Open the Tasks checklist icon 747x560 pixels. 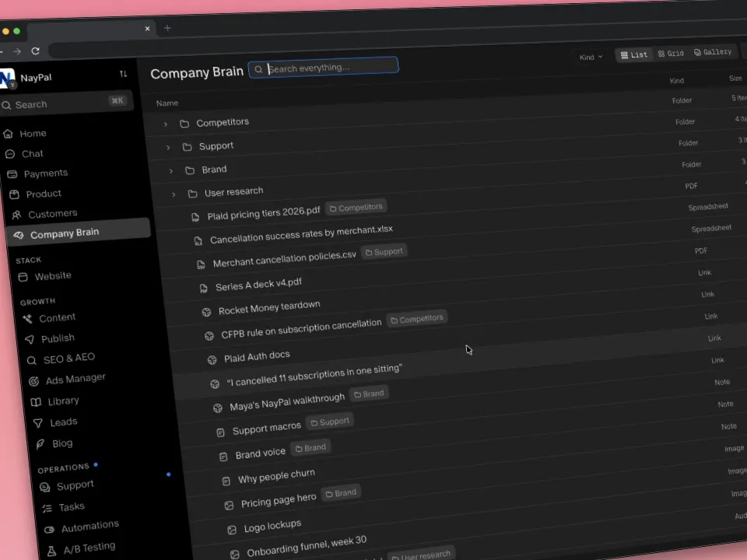(47, 509)
